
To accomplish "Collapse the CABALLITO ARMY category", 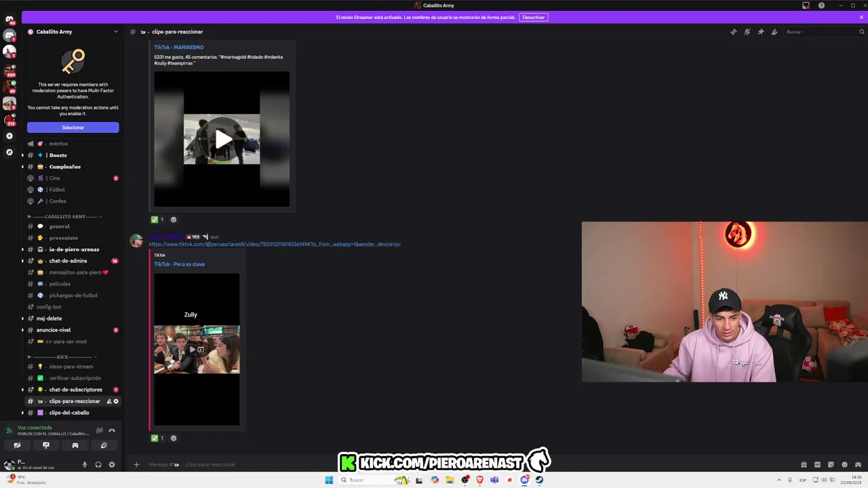I will point(64,216).
